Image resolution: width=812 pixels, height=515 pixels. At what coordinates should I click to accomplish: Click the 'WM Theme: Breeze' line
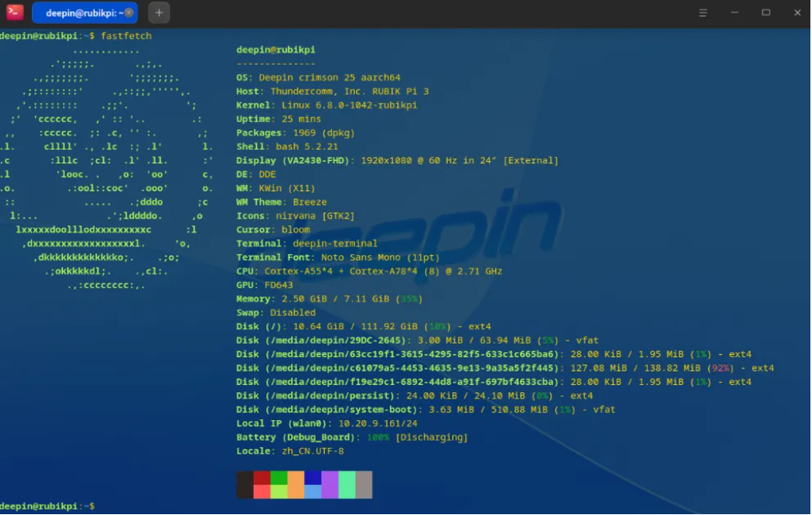pyautogui.click(x=282, y=202)
